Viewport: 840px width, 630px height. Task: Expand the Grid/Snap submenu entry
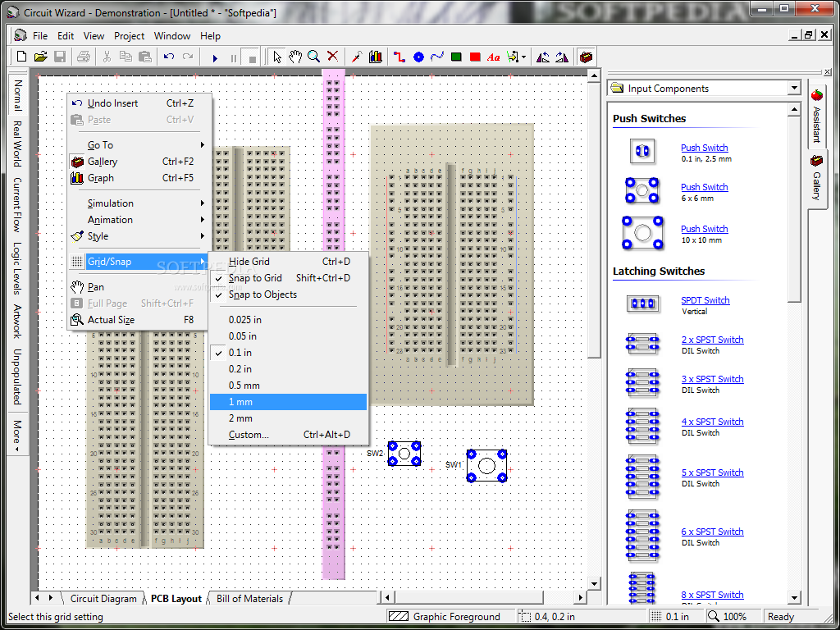[x=139, y=262]
